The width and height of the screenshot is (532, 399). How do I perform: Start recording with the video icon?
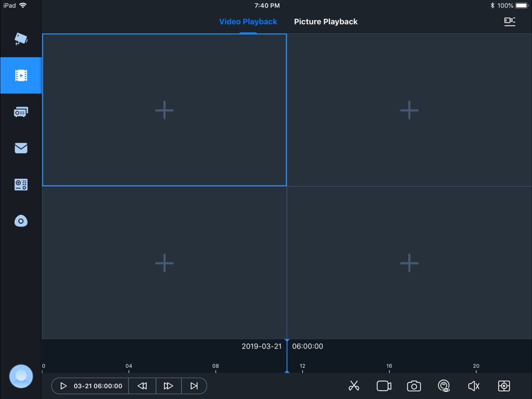tap(383, 385)
